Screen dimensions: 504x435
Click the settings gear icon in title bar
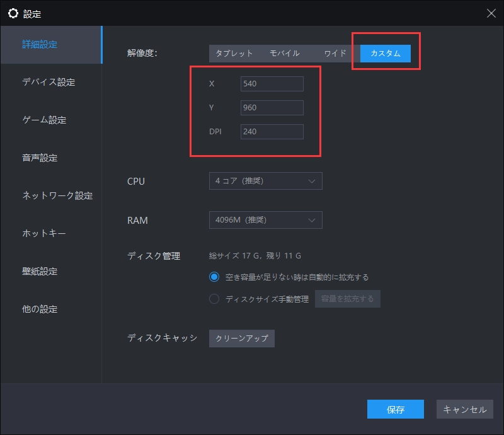(x=11, y=13)
